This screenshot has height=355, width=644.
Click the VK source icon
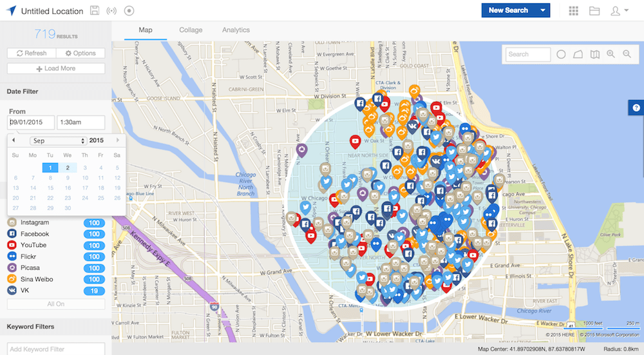click(x=12, y=290)
